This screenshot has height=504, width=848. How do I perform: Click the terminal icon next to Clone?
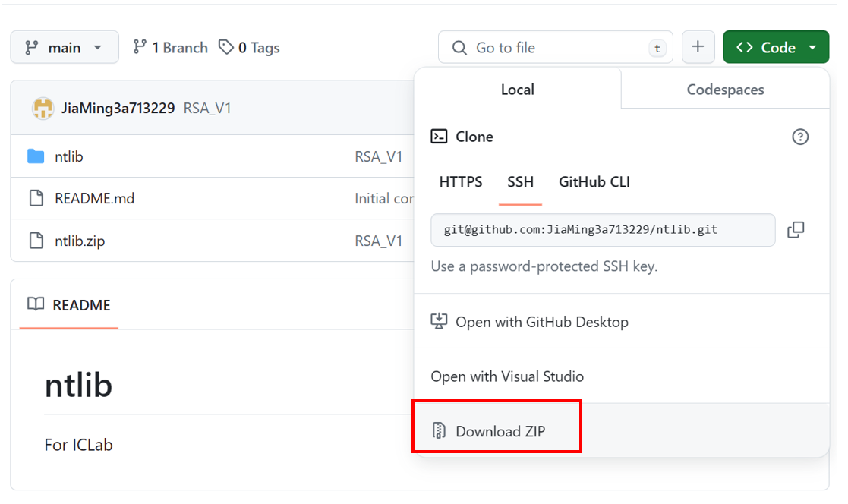click(x=439, y=137)
